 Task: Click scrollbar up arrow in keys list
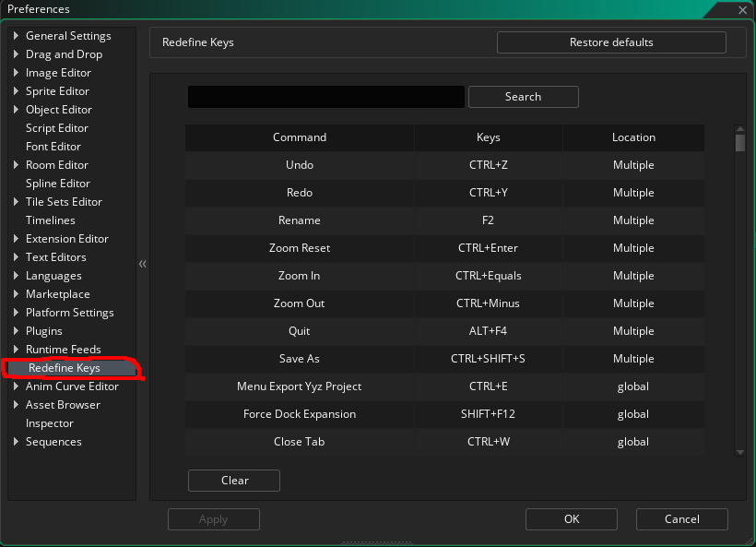click(740, 129)
